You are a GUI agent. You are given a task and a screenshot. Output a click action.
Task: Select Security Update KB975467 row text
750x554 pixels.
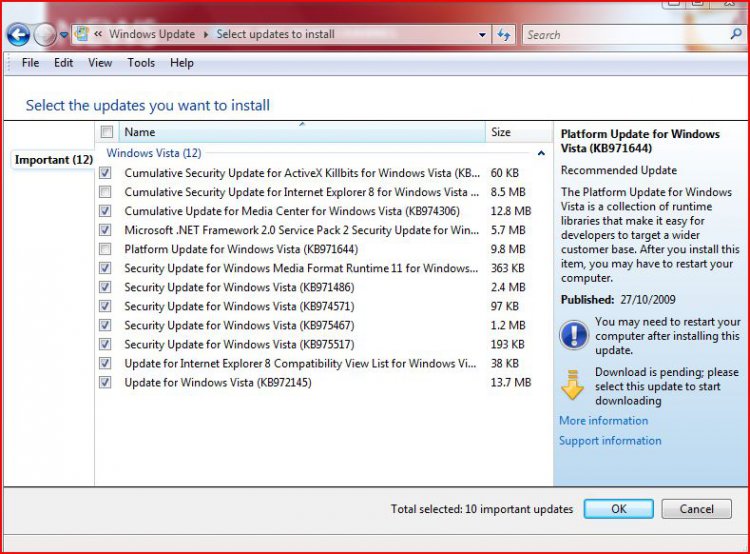(x=239, y=325)
